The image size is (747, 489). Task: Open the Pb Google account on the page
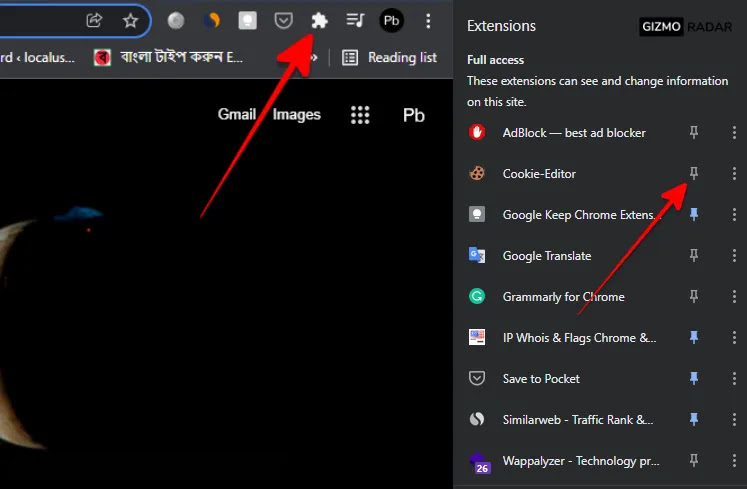tap(414, 115)
